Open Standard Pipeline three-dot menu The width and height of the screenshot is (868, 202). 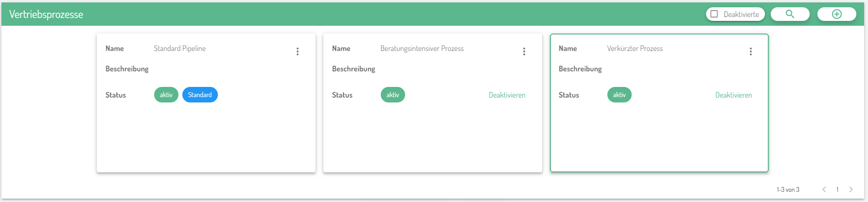click(298, 51)
